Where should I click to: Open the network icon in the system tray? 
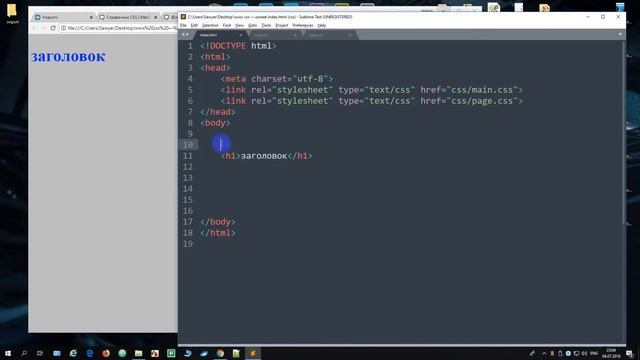(576, 353)
